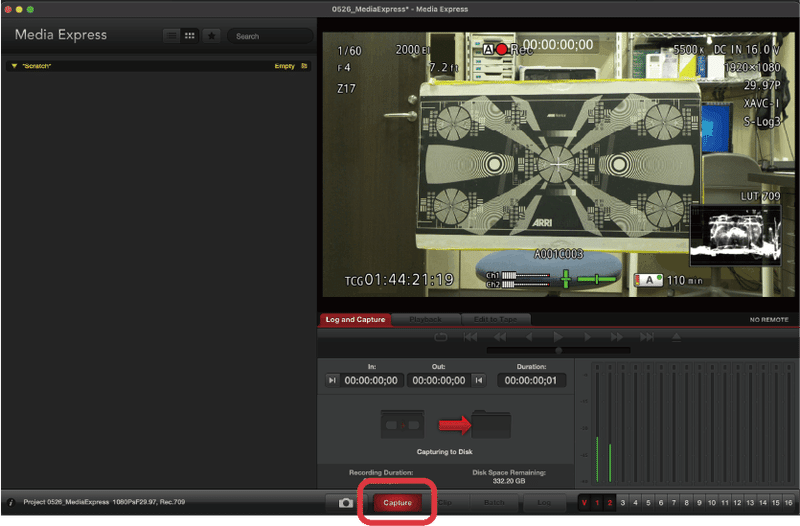Click the "Disk Space Remaining" value 332.20 GB
The width and height of the screenshot is (800, 526).
pos(509,481)
